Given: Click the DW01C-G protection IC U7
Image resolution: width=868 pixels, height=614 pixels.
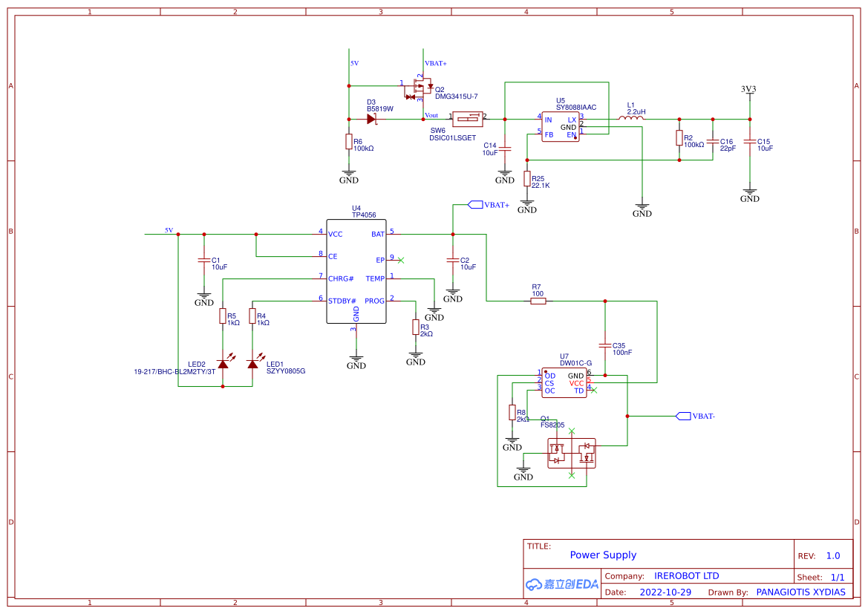Looking at the screenshot, I should tap(563, 381).
